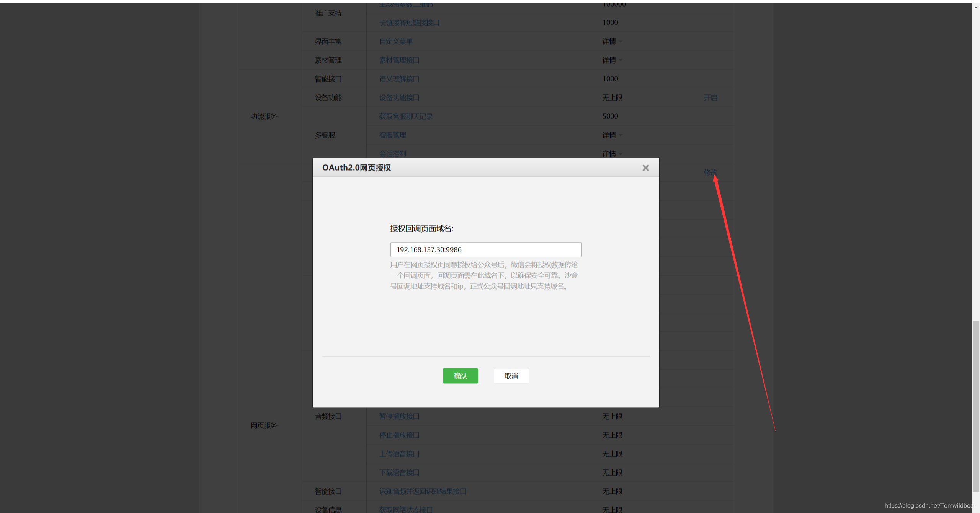Open the 设备功能接口 link
This screenshot has height=513, width=980.
(x=399, y=98)
